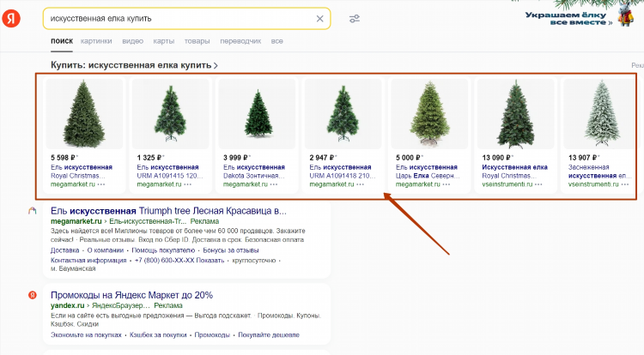Viewport: 644px width, 355px height.
Task: Open tree thumbnail priced 13 090 ₽
Action: click(515, 114)
